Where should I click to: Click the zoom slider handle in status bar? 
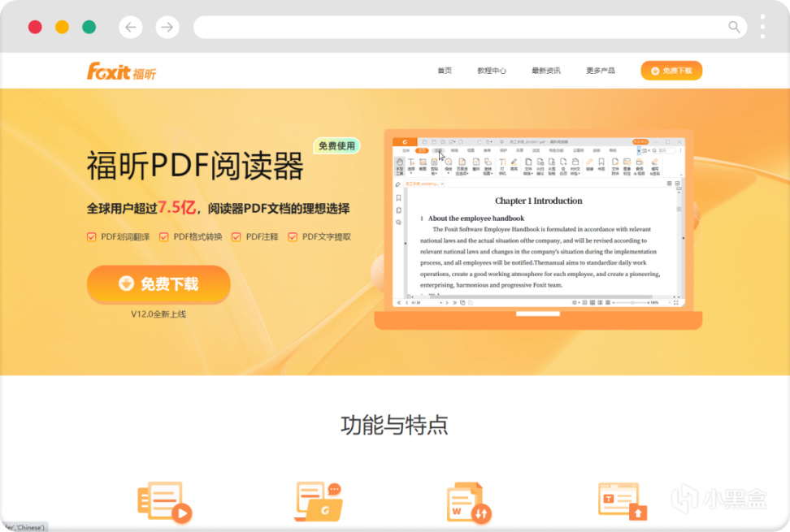(632, 302)
